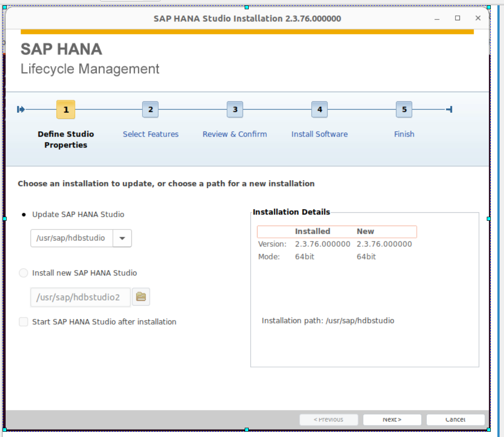Screen dimensions: 504x437
Task: Click Define Studio Properties step label
Action: coord(66,139)
